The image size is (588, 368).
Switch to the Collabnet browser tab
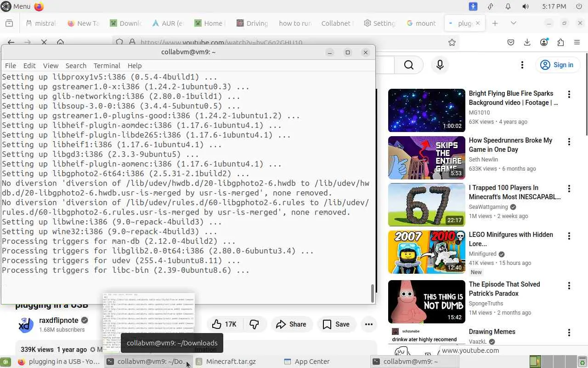(x=337, y=23)
